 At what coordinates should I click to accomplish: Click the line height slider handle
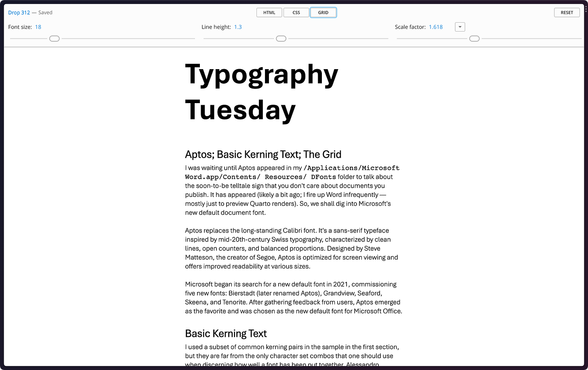pos(281,39)
